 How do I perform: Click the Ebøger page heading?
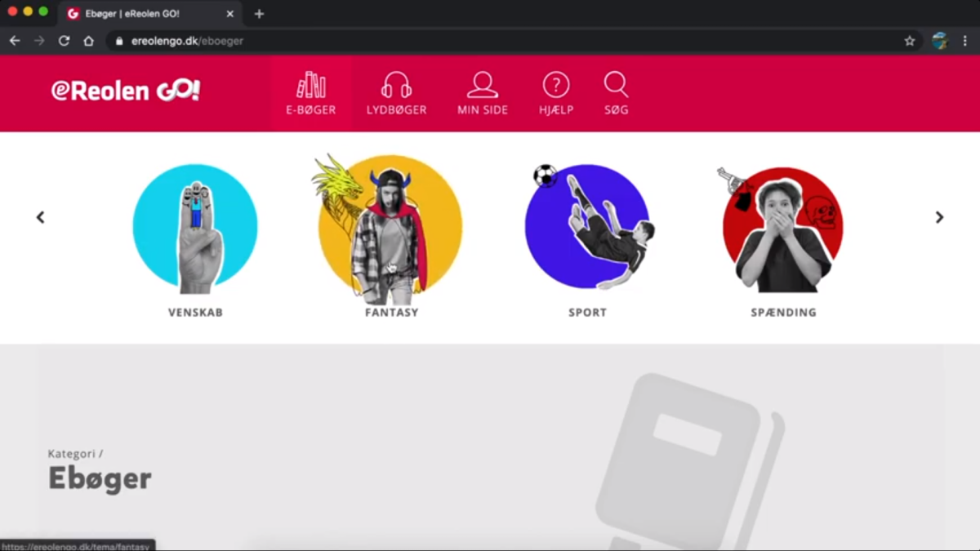(x=100, y=478)
